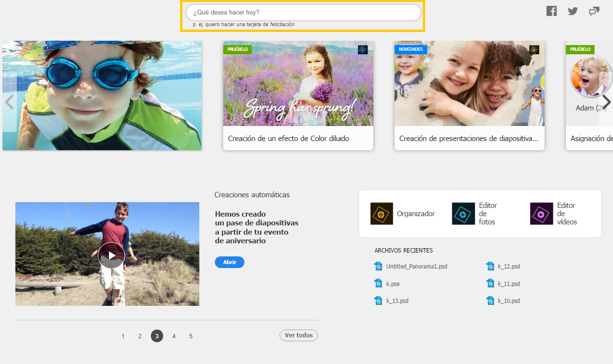
Task: Open the Spring has sprung card image
Action: [x=298, y=83]
